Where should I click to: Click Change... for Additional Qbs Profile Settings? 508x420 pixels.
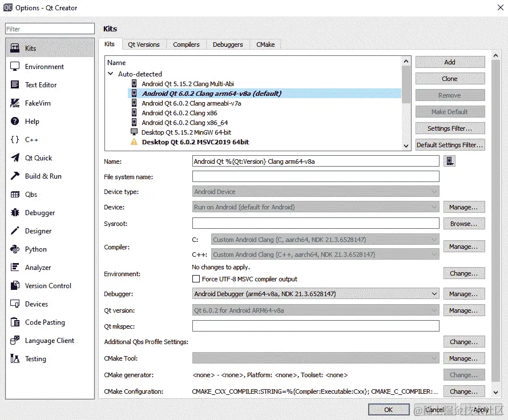coord(463,342)
